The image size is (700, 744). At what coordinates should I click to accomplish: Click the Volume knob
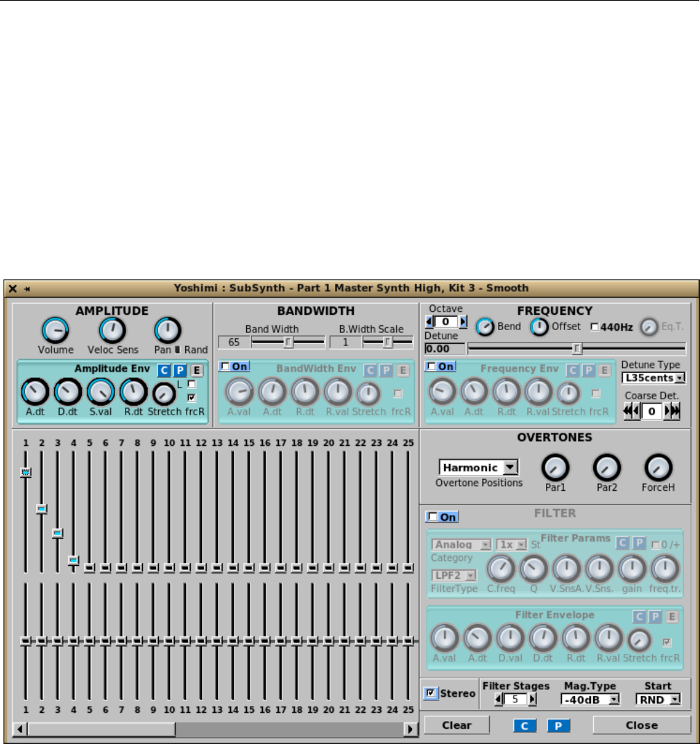[x=55, y=330]
